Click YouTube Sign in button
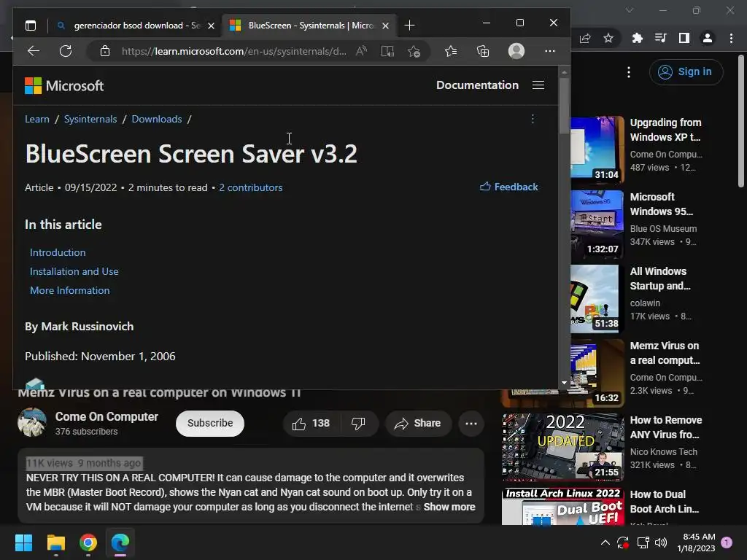Viewport: 747px width, 560px height. coord(686,72)
